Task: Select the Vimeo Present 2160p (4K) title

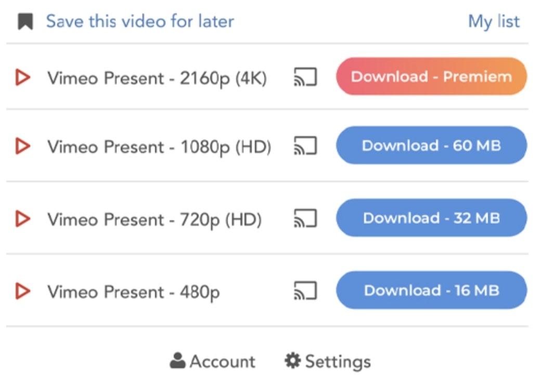Action: click(x=157, y=78)
